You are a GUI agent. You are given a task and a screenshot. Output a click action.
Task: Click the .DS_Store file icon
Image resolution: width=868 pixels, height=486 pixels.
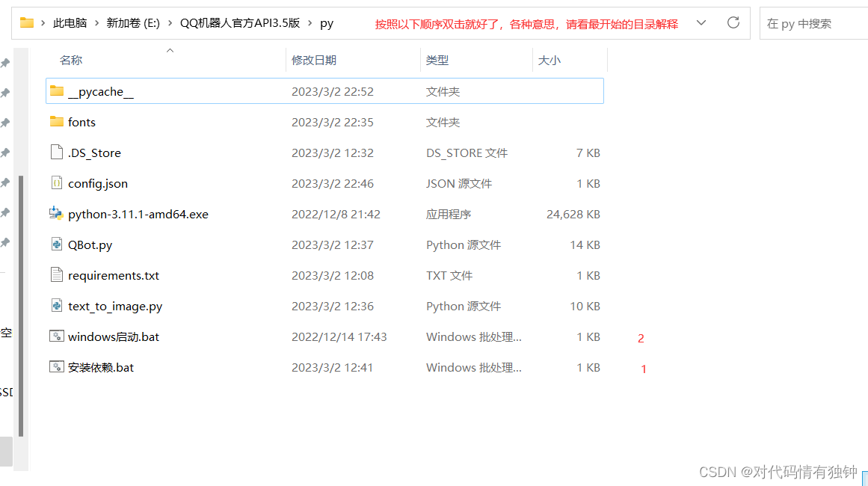(x=57, y=153)
